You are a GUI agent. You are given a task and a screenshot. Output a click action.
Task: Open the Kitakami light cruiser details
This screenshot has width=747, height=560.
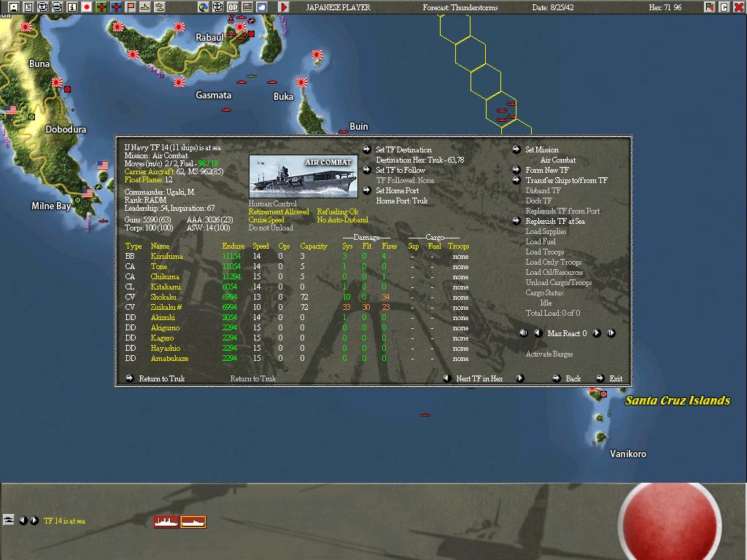(166, 287)
